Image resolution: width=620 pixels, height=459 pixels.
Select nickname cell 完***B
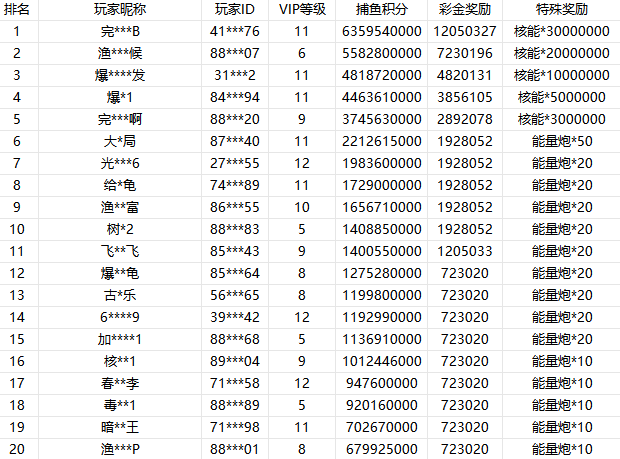120,31
